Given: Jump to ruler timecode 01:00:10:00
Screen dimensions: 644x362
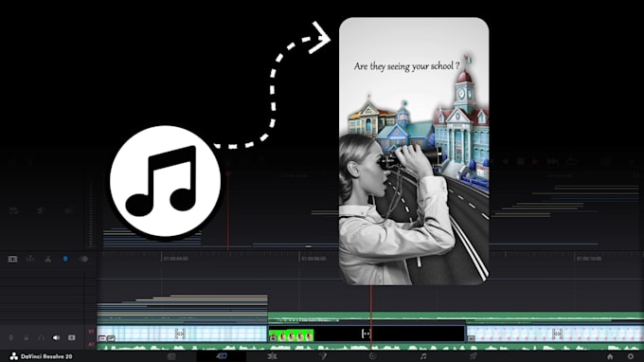Looking at the screenshot, I should point(588,259).
